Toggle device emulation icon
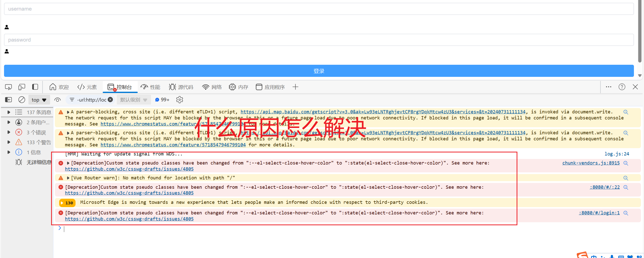Image resolution: width=644 pixels, height=258 pixels. click(x=22, y=87)
